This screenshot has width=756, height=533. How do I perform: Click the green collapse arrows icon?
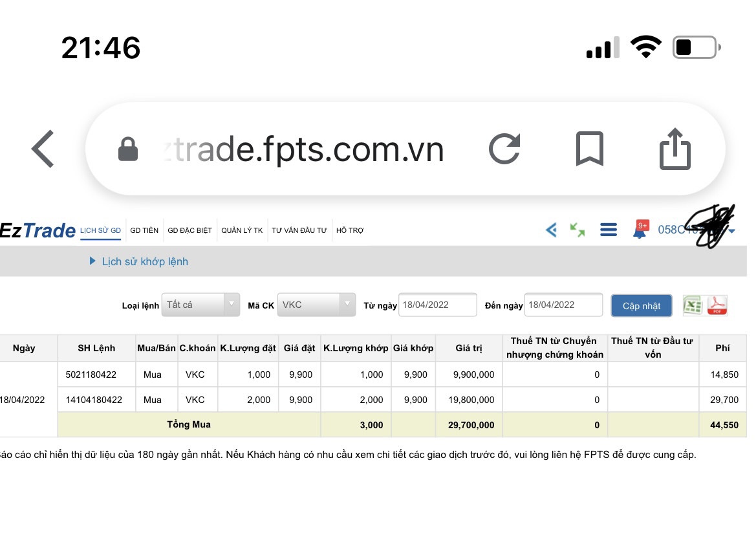pos(578,230)
